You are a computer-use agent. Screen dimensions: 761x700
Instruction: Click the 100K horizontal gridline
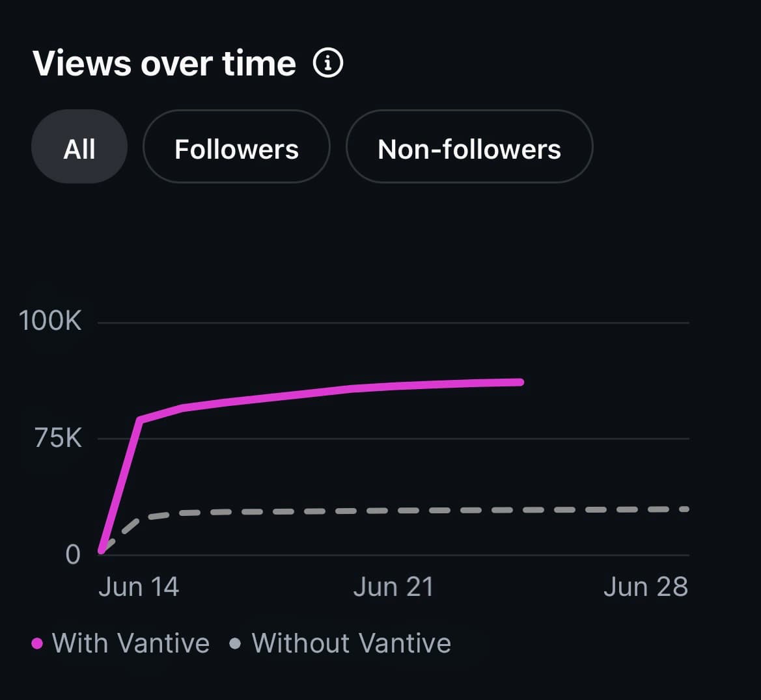(x=393, y=323)
